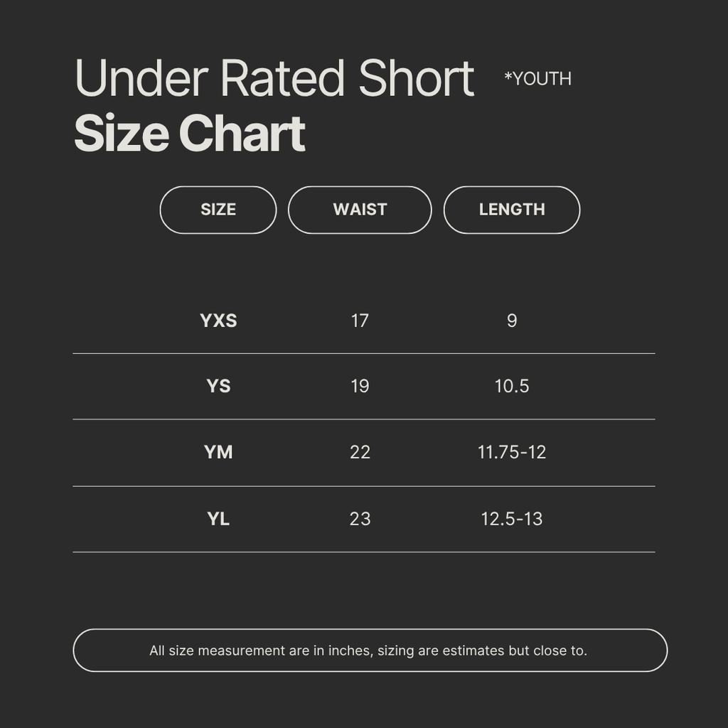Click the YM size row label
This screenshot has height=728, width=728.
(x=218, y=452)
